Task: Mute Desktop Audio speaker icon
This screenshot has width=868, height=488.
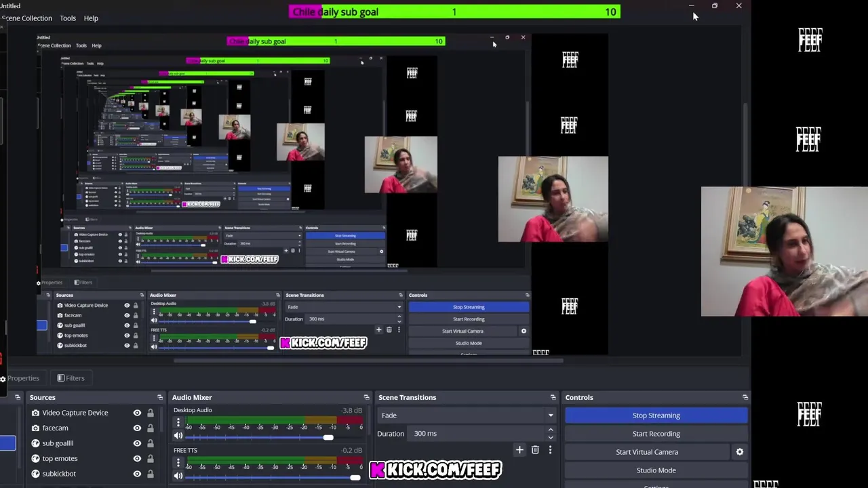Action: point(178,436)
